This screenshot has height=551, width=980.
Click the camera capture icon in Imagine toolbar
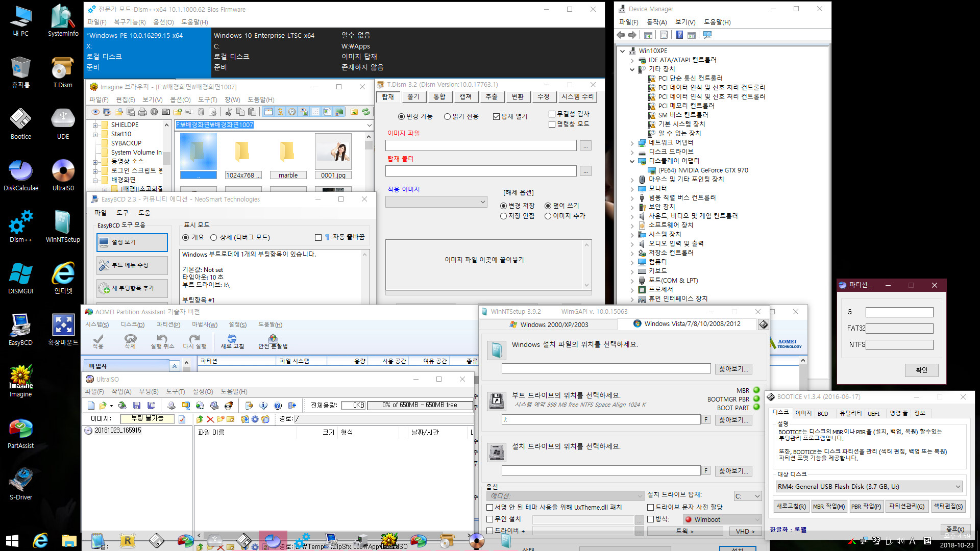[x=166, y=112]
